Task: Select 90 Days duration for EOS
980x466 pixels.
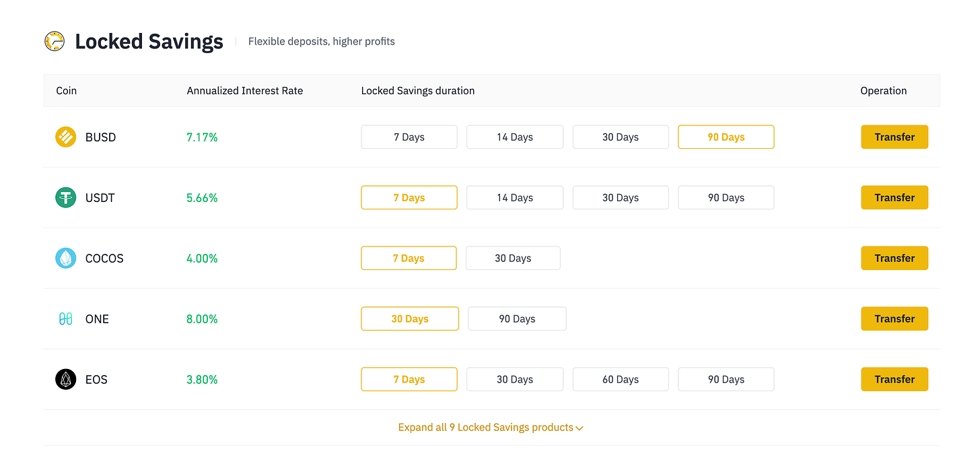Action: [x=726, y=380]
